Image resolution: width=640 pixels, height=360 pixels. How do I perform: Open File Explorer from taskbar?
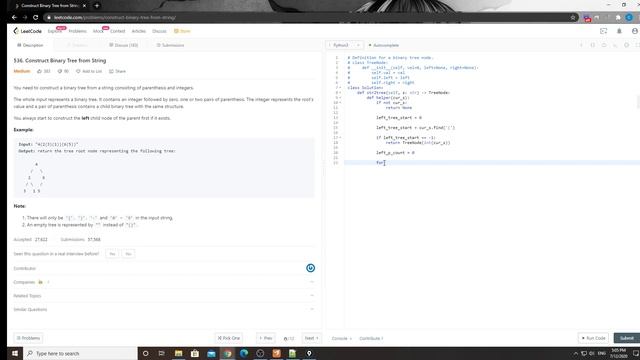coord(178,353)
